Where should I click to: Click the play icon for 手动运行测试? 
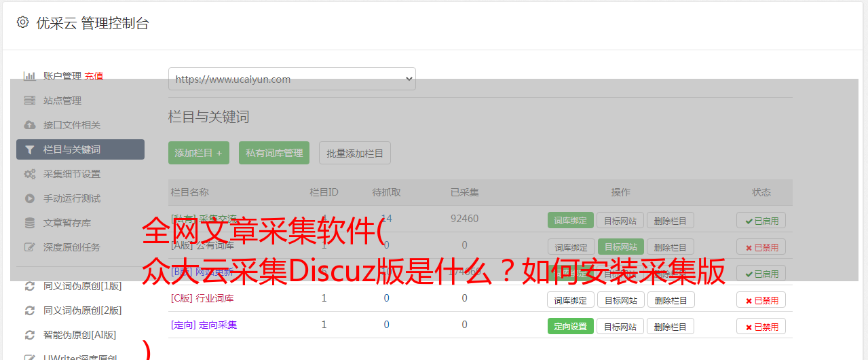click(29, 198)
